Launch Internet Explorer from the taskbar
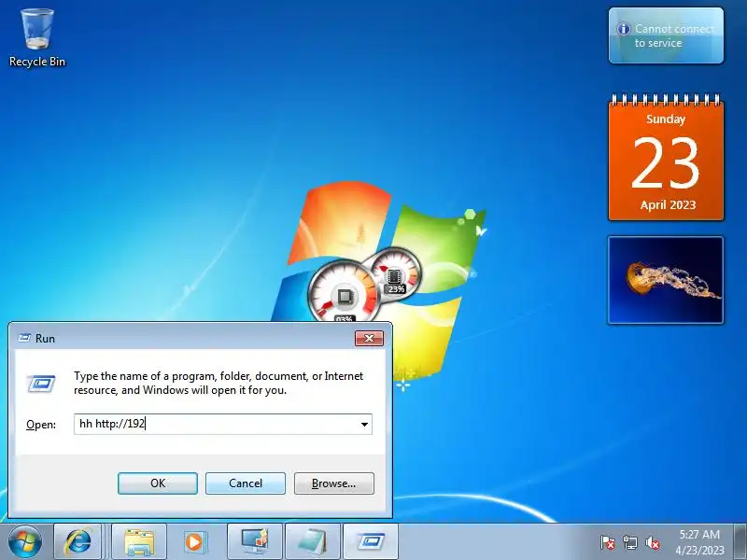The height and width of the screenshot is (560, 747). [78, 541]
